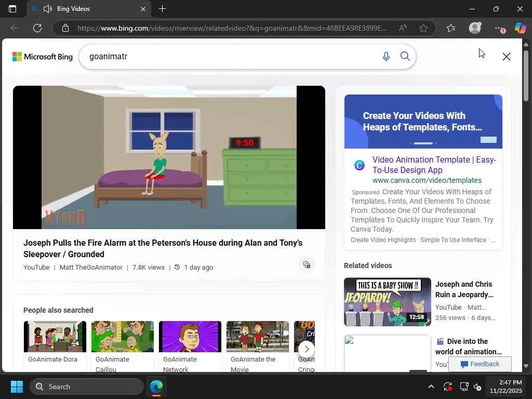Image resolution: width=532 pixels, height=399 pixels.
Task: Submit search with magnifier icon
Action: [x=405, y=56]
